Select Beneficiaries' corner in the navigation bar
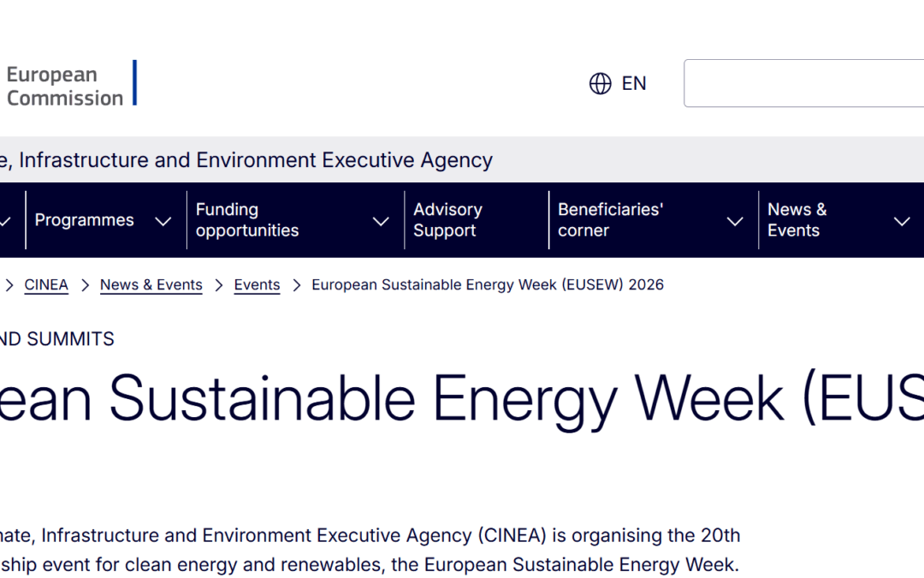Image resolution: width=924 pixels, height=578 pixels. click(x=610, y=220)
